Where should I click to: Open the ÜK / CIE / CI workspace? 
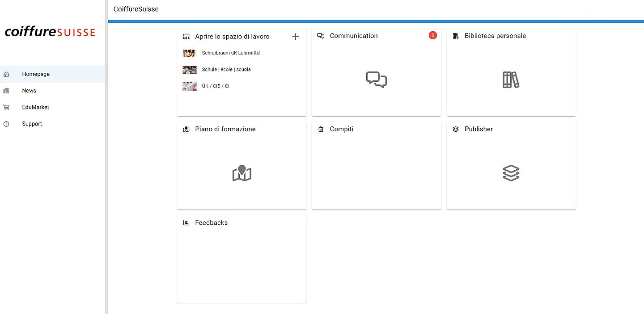click(x=216, y=86)
